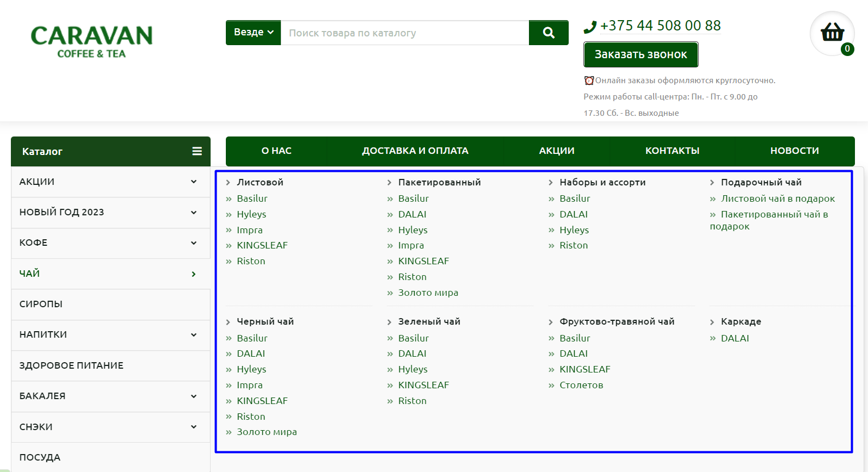Screen dimensions: 868x472
Task: Open the НОВОСТИ menu item
Action: 795,151
